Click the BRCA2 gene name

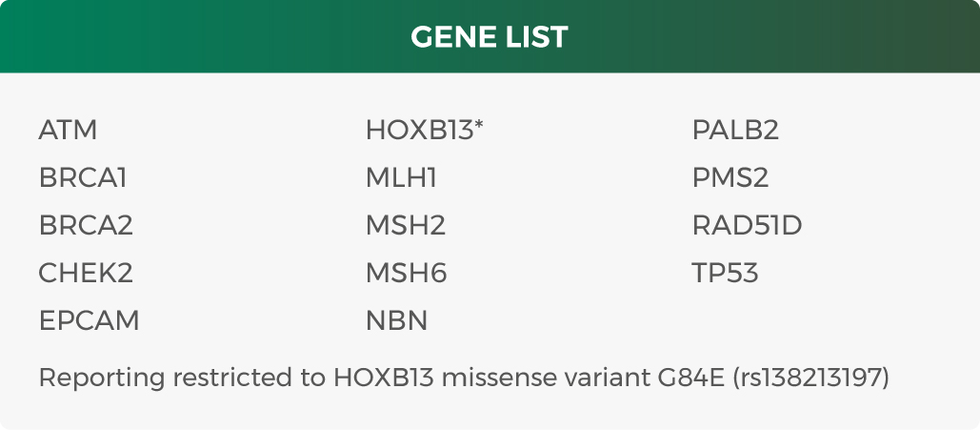point(86,225)
